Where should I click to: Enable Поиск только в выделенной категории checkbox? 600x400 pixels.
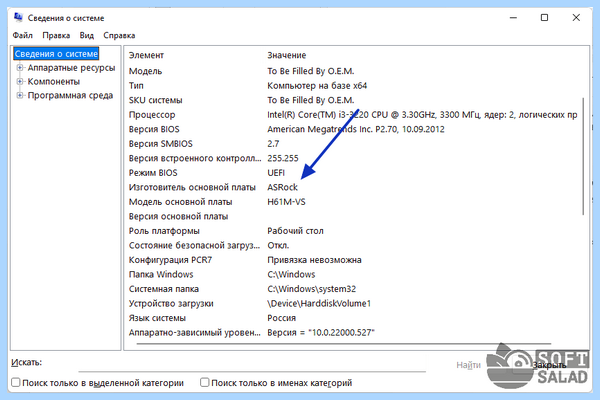16,382
